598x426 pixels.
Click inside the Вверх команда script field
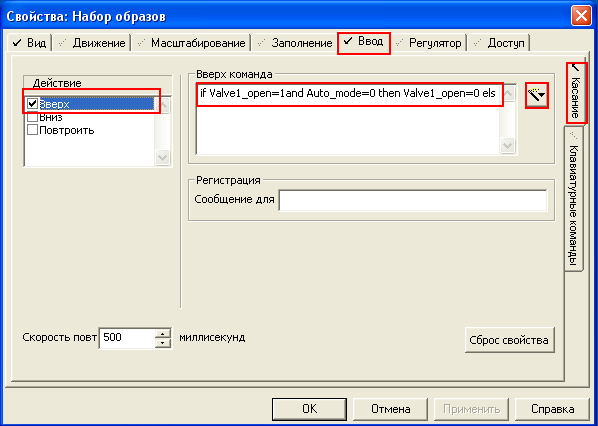[x=347, y=119]
